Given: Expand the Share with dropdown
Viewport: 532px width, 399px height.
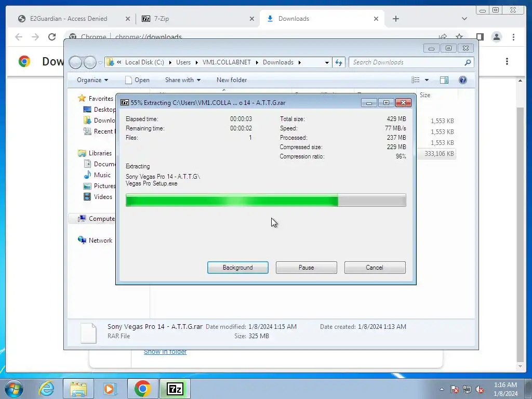Looking at the screenshot, I should (182, 80).
